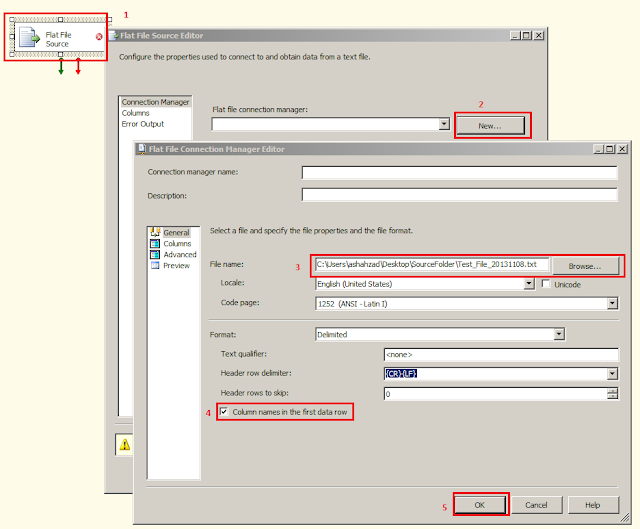The width and height of the screenshot is (640, 529).
Task: Click the Text qualifier field
Action: [x=501, y=354]
